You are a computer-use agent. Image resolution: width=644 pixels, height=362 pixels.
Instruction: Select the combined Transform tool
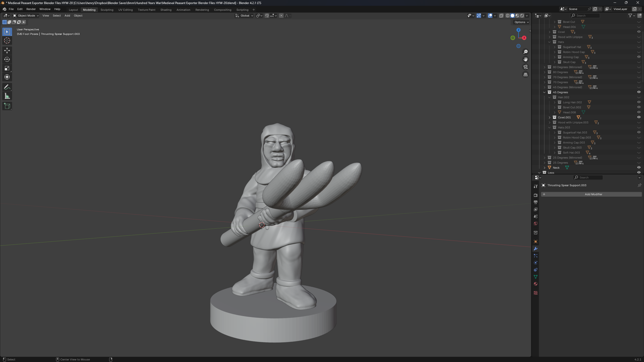click(7, 77)
